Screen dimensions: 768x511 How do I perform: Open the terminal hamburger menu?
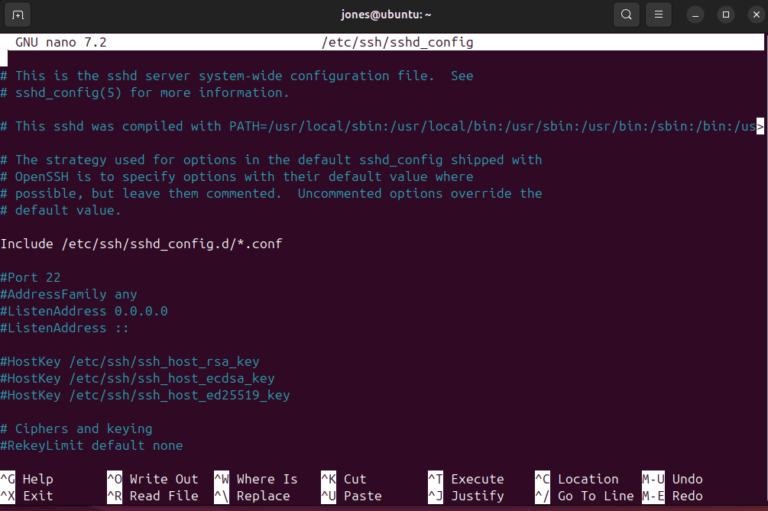[x=658, y=15]
